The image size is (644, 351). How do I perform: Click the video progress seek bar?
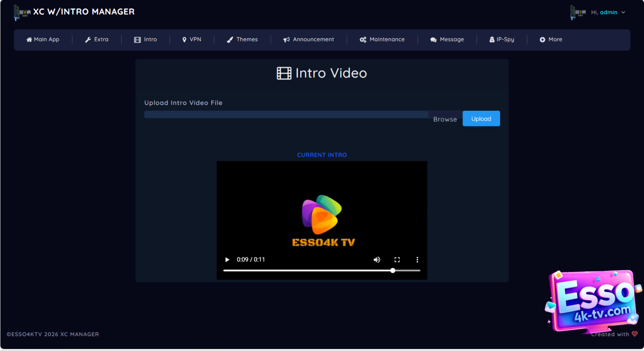click(x=321, y=270)
